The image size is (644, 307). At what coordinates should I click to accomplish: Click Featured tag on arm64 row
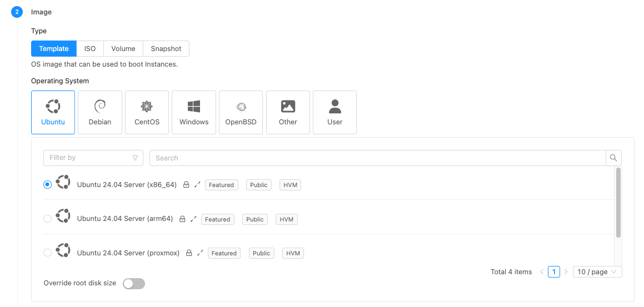(218, 219)
